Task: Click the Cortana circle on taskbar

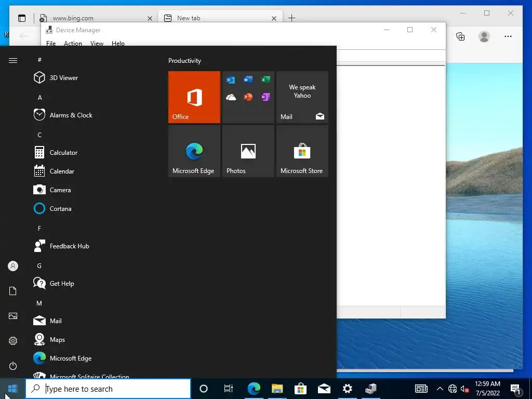Action: 204,389
